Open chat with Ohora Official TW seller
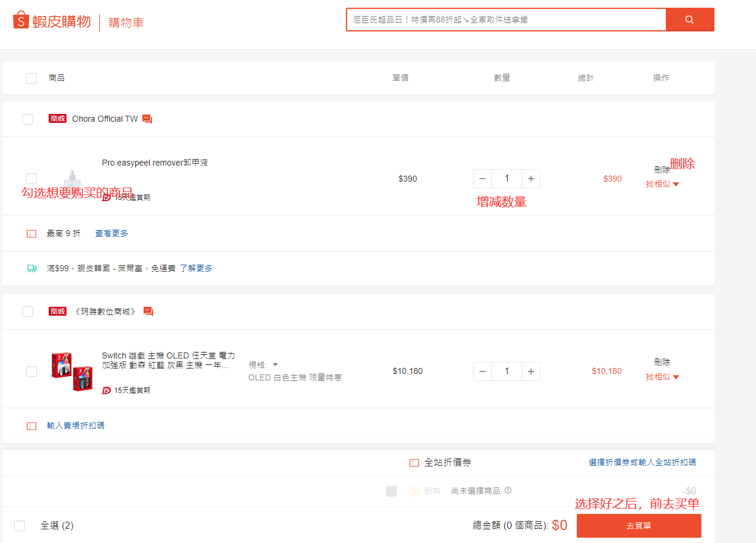The width and height of the screenshot is (756, 543). coord(147,119)
